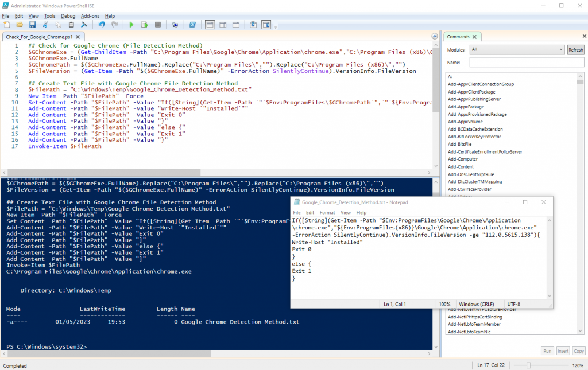This screenshot has height=370, width=588.
Task: Select the Run Selection toolbar icon
Action: [144, 25]
